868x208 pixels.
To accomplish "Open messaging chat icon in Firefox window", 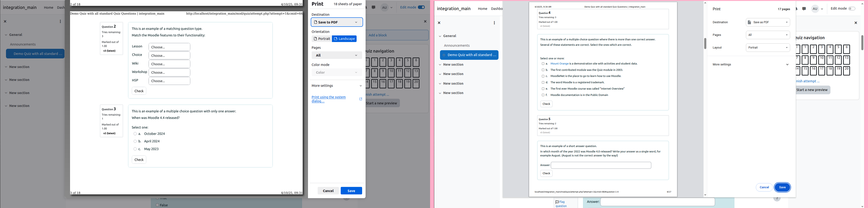I will (x=373, y=7).
